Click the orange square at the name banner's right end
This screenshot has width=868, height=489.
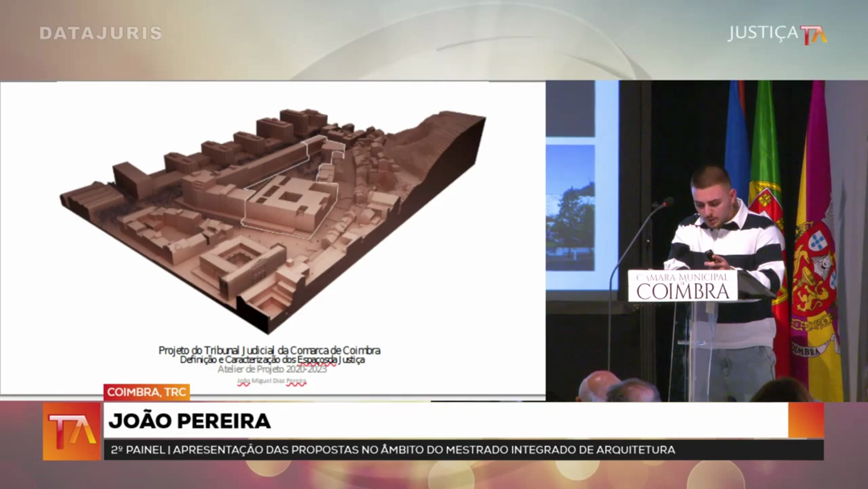(x=805, y=420)
